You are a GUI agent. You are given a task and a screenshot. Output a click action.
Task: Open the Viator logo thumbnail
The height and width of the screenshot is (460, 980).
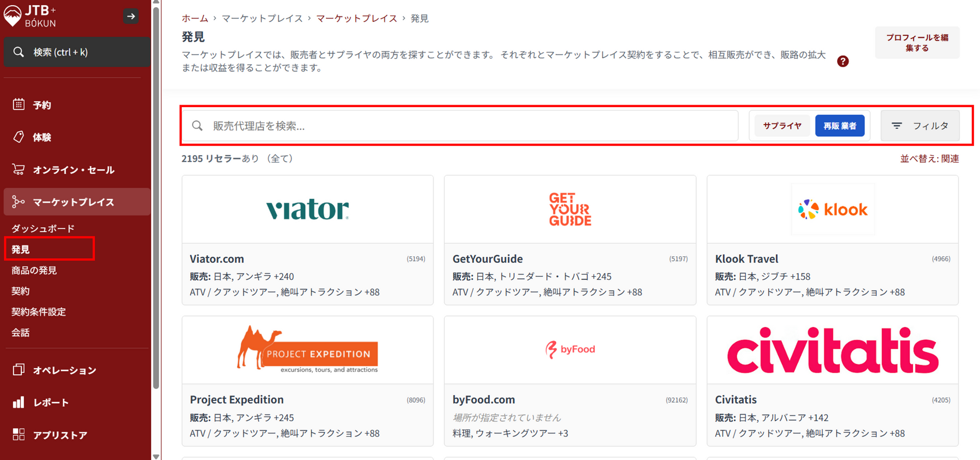(308, 209)
